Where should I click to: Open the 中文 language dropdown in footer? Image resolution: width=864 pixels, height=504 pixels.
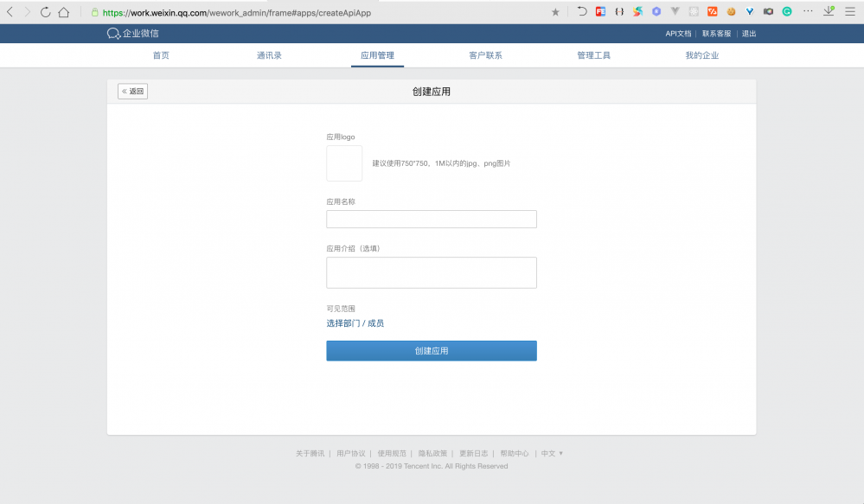click(551, 452)
